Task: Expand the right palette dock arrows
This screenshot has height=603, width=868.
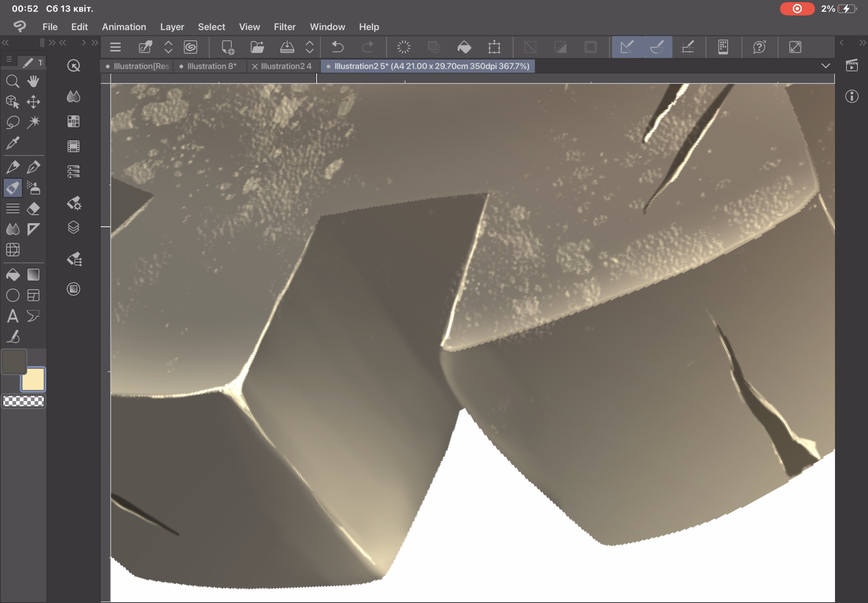Action: pos(862,43)
